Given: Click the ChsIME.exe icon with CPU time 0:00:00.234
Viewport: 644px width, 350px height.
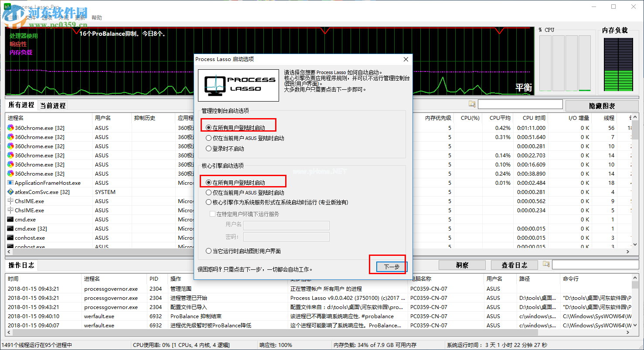Looking at the screenshot, I should tap(10, 210).
